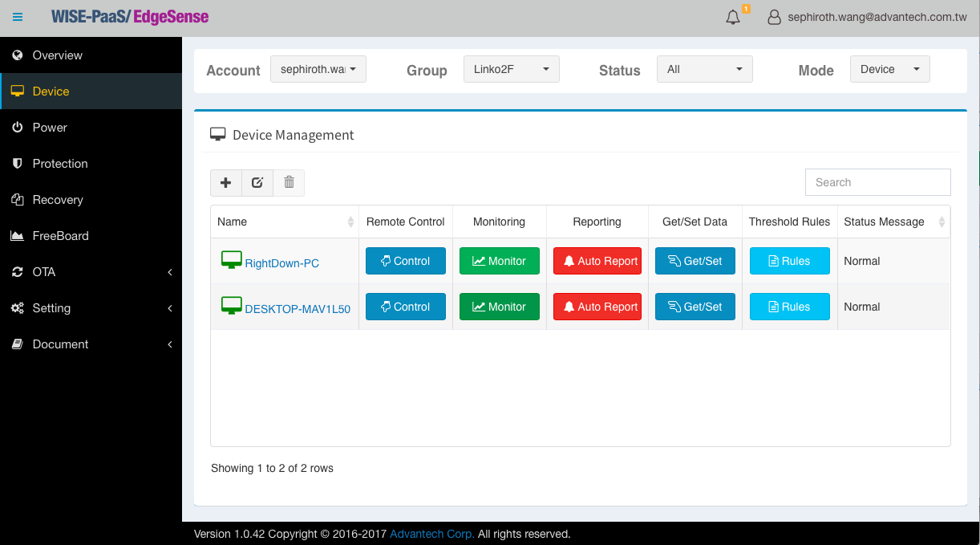The width and height of the screenshot is (980, 545).
Task: Click the Overview globe icon
Action: 17,55
